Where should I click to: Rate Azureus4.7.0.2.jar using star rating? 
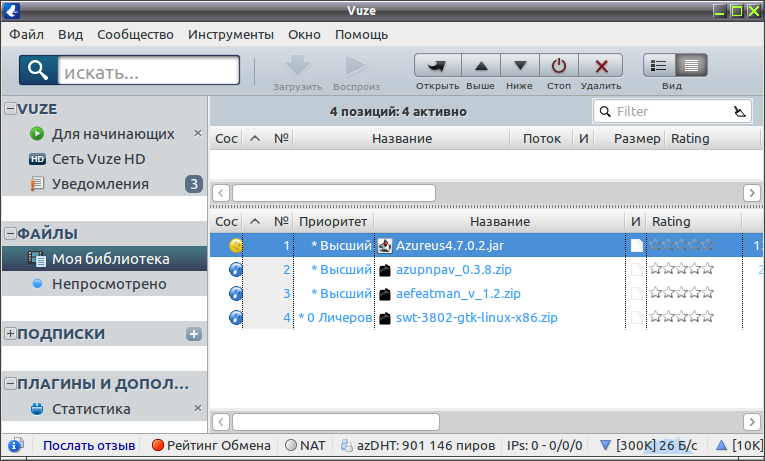(x=682, y=245)
